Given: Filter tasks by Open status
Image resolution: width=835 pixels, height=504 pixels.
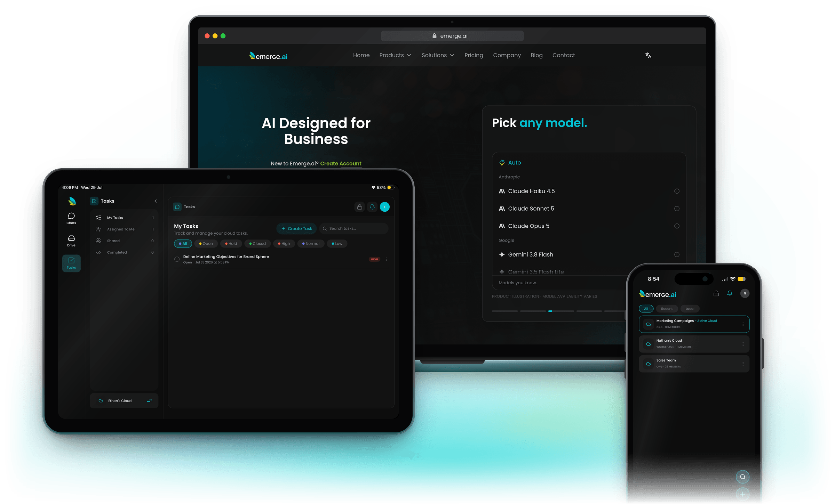Looking at the screenshot, I should click(206, 244).
